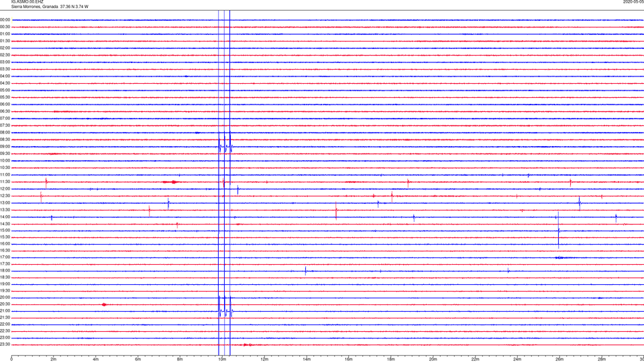The image size is (644, 362).
Task: Pick the 05:00 row label
Action: [5, 90]
